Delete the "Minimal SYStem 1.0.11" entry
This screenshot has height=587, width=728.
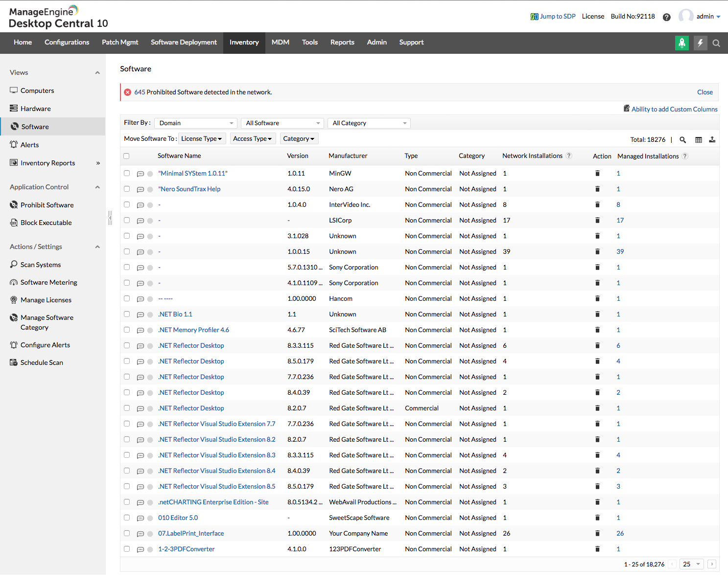[597, 173]
